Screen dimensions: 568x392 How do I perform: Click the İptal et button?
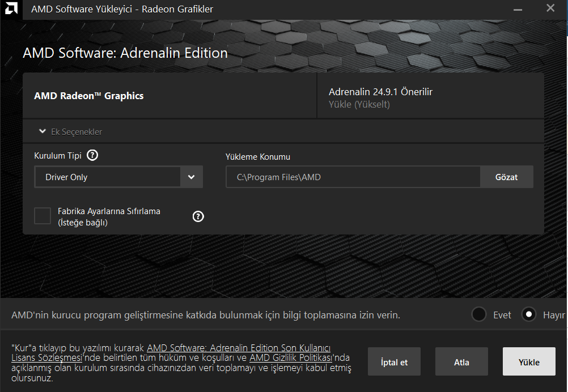click(394, 361)
